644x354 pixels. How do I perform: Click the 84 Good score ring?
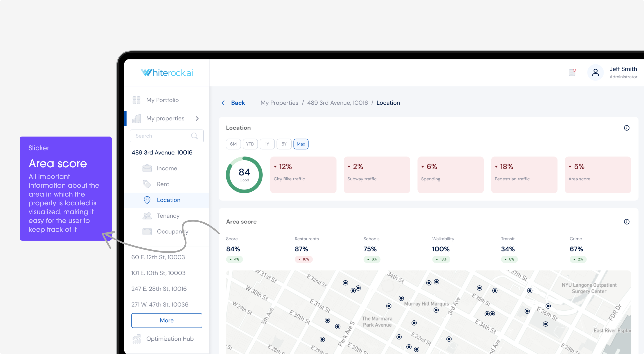pos(244,175)
